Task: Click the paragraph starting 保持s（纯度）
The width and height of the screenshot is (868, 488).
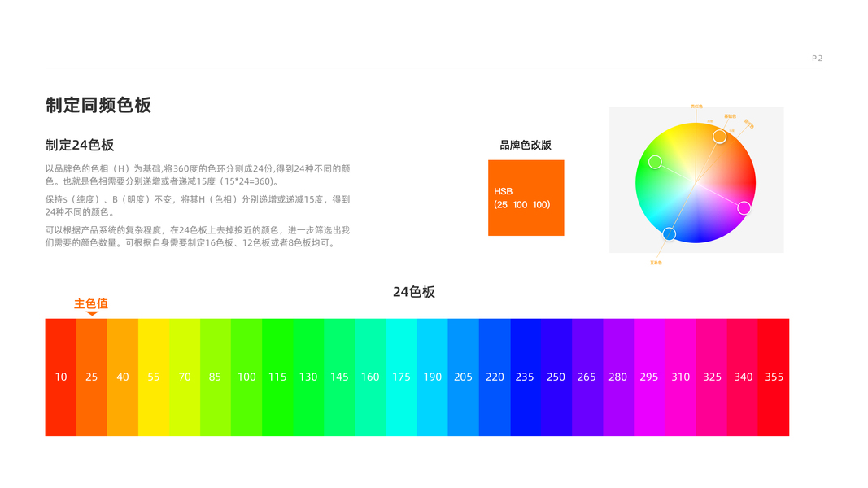Action: pyautogui.click(x=198, y=206)
